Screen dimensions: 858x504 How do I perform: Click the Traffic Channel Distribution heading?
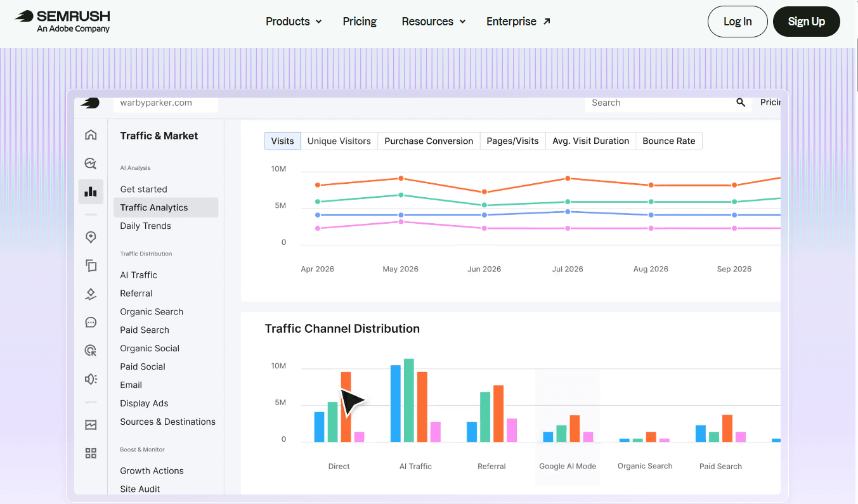[x=342, y=328]
